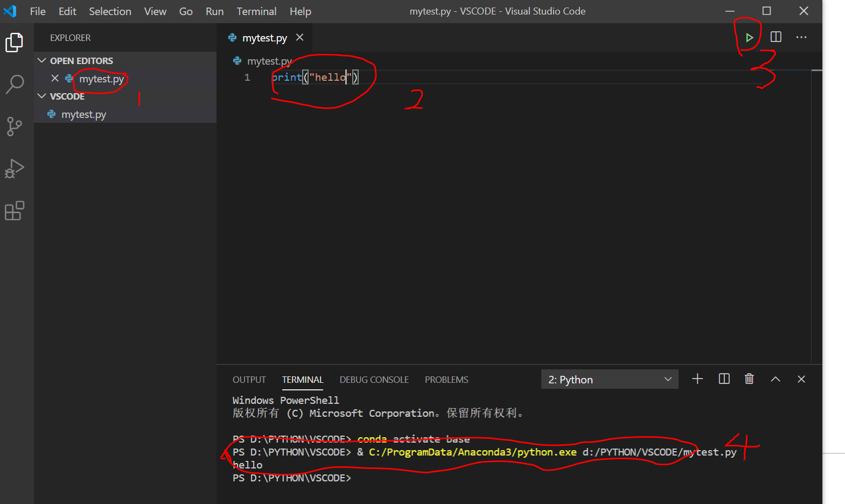The image size is (845, 504).
Task: Click the last terminal prompt line
Action: (x=291, y=478)
